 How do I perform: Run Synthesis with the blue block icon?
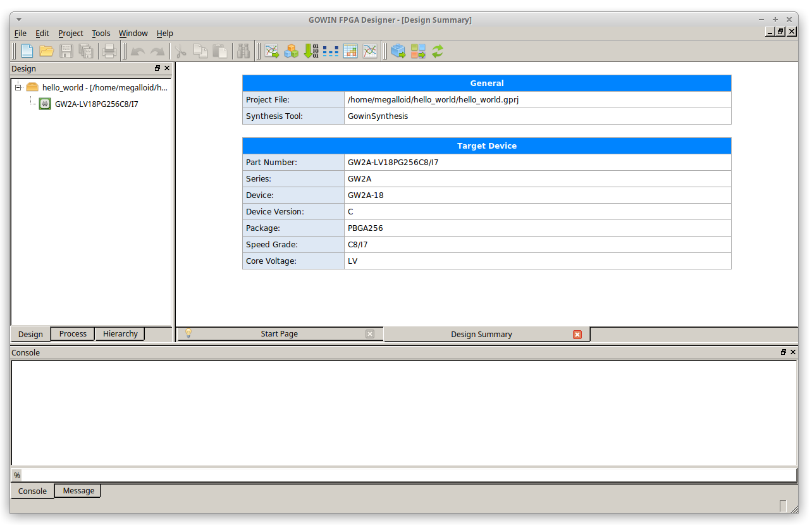pyautogui.click(x=398, y=51)
